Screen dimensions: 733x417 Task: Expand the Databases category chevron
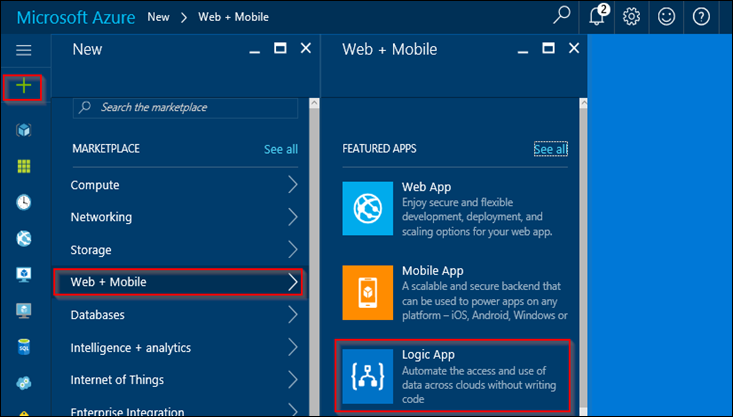[293, 315]
